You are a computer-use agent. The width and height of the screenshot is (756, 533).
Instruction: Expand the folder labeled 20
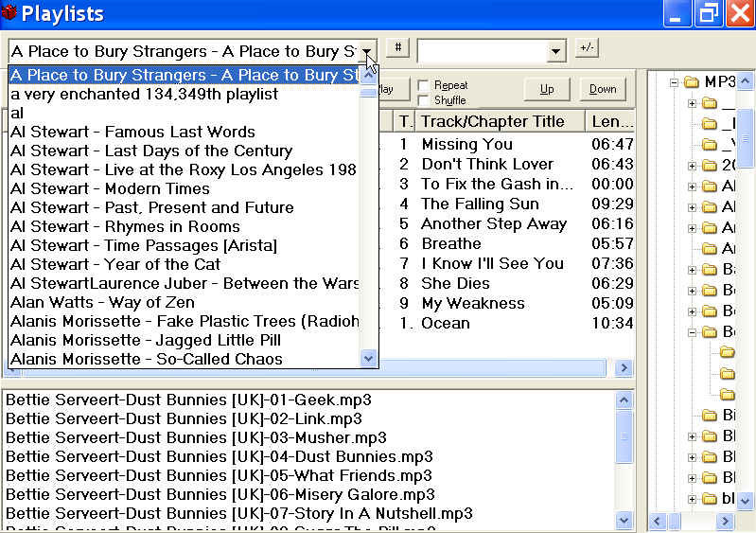pyautogui.click(x=692, y=167)
